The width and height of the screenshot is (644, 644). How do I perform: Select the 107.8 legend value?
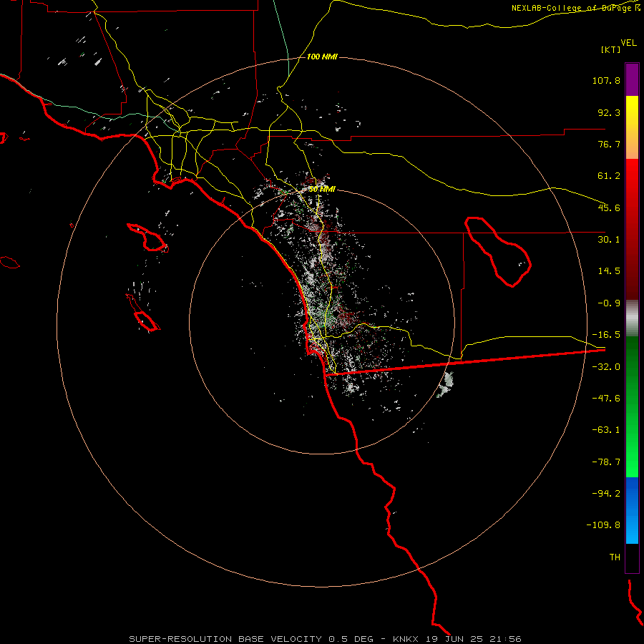point(606,80)
